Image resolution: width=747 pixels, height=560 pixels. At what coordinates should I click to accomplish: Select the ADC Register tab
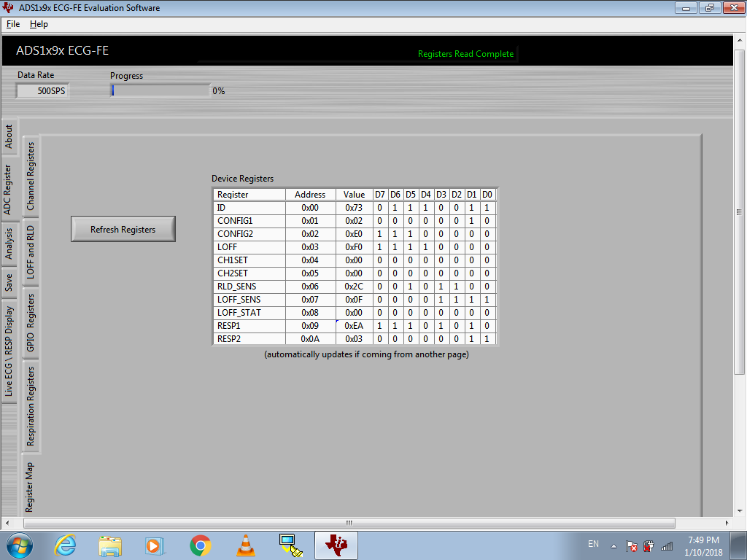coord(9,190)
